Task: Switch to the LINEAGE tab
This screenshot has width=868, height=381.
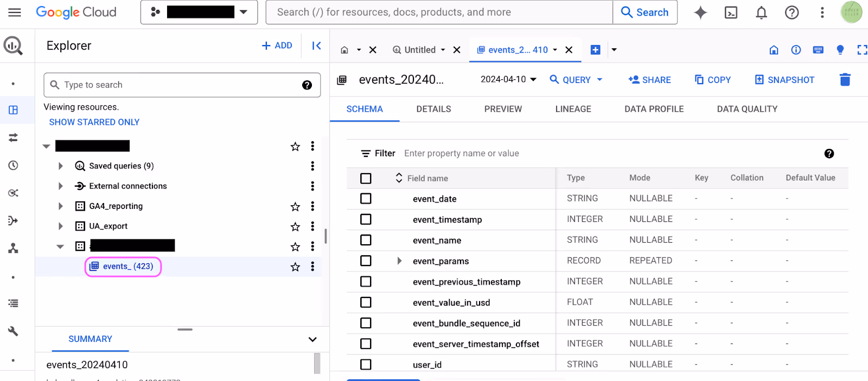Action: point(573,109)
